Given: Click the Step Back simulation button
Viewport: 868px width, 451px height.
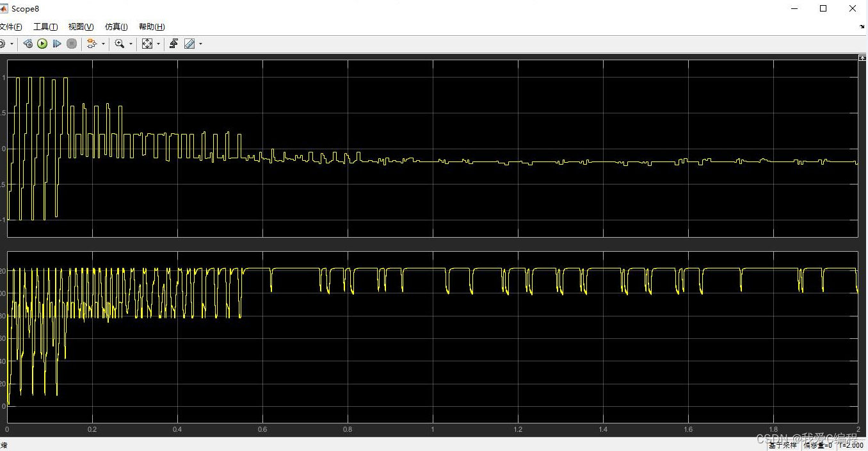Looking at the screenshot, I should pyautogui.click(x=28, y=44).
